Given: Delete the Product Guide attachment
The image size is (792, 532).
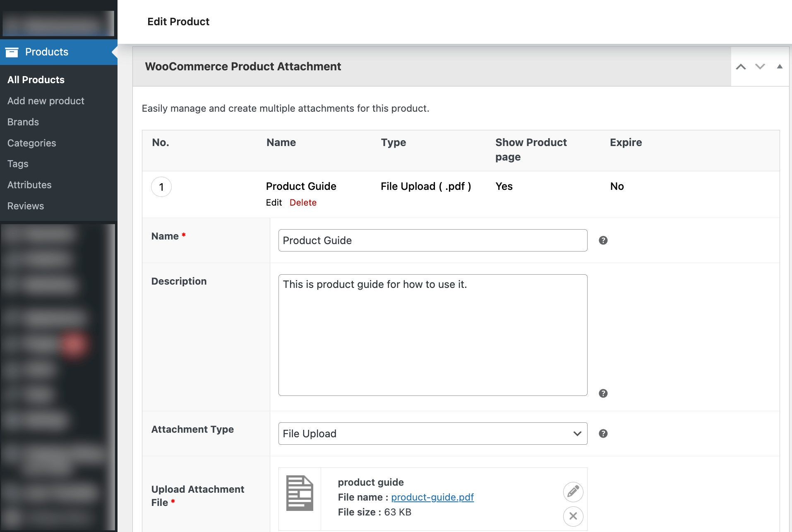Looking at the screenshot, I should [x=303, y=202].
